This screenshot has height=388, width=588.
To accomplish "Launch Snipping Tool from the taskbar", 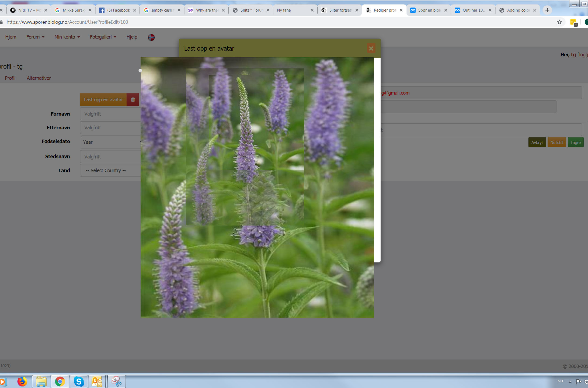I will tap(116, 382).
